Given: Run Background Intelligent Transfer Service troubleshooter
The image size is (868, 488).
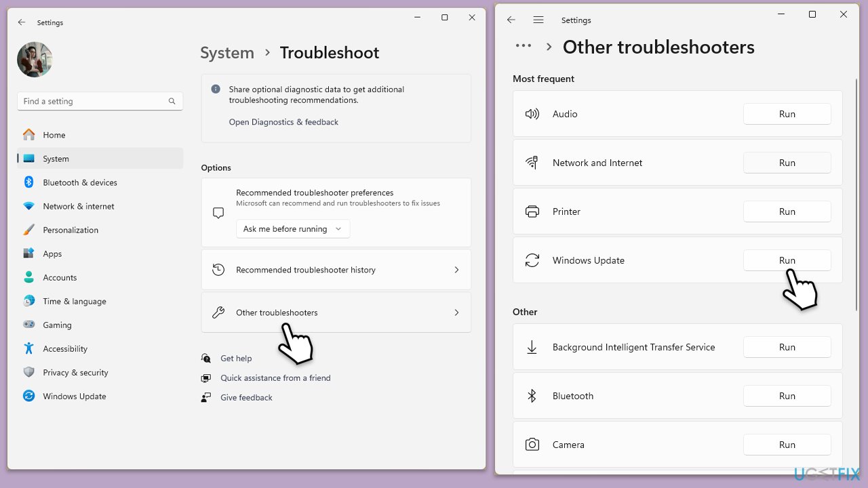Looking at the screenshot, I should coord(787,347).
